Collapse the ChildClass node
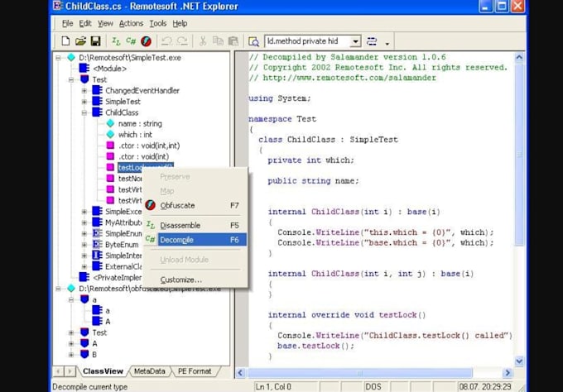The width and height of the screenshot is (563, 392). pos(84,112)
